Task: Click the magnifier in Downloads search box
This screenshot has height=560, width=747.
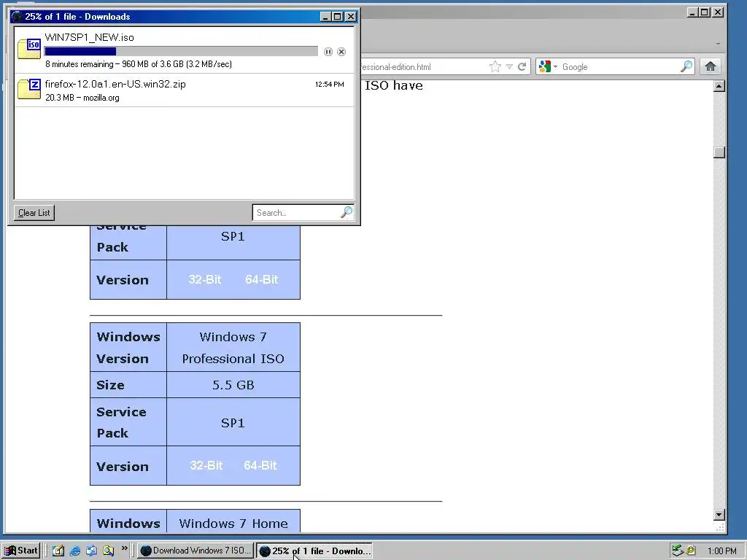Action: [347, 212]
